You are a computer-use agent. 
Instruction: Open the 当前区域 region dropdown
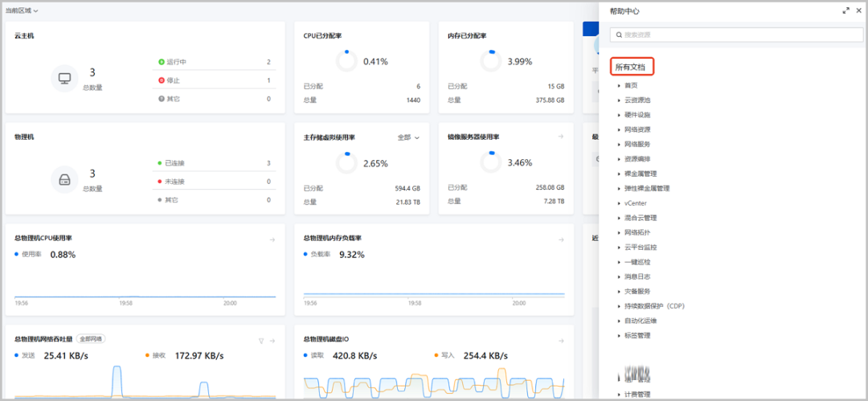pyautogui.click(x=22, y=10)
